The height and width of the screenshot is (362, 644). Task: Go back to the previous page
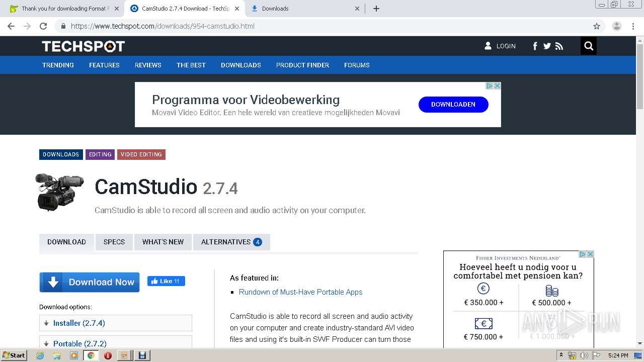[11, 26]
